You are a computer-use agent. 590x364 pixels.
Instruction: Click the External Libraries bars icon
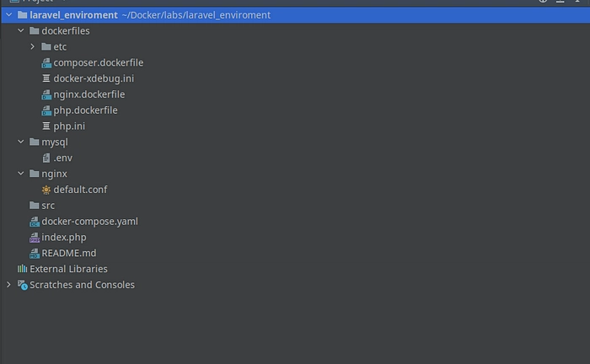pyautogui.click(x=22, y=269)
